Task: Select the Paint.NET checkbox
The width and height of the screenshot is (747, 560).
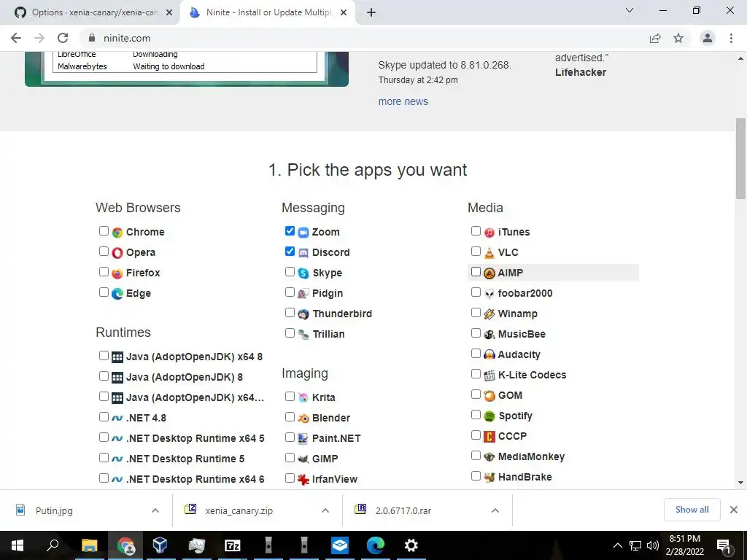Action: [290, 437]
